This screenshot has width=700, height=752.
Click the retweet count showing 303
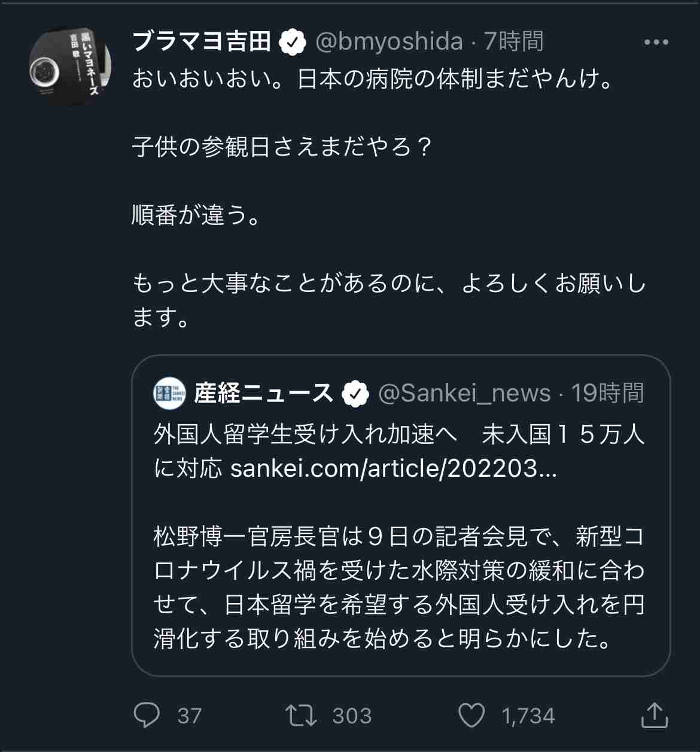[352, 714]
